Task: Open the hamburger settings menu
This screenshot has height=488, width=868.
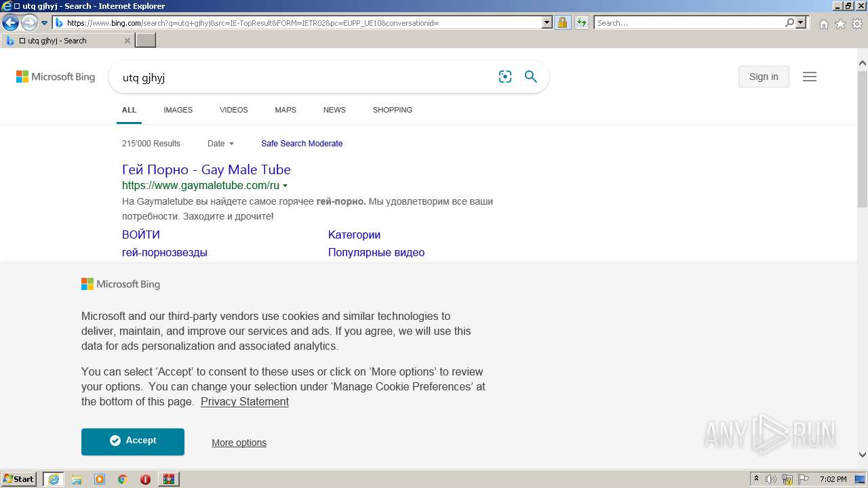Action: pos(810,77)
